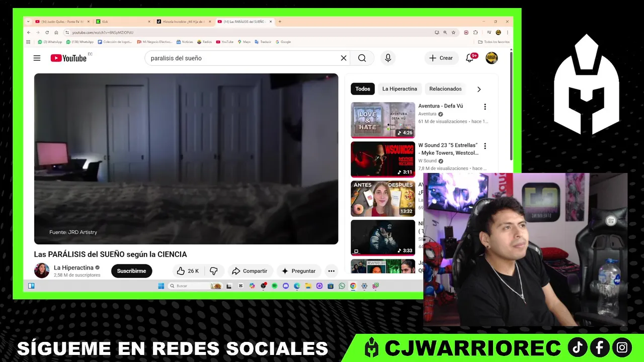644x362 pixels.
Task: Click the Preguntar button
Action: pos(298,271)
